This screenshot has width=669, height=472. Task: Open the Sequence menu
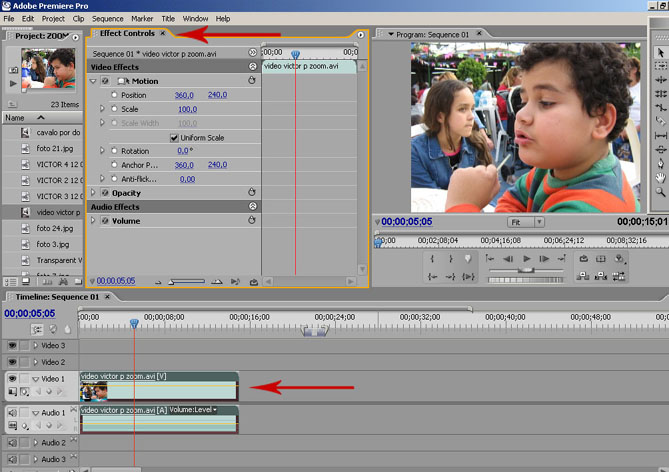click(107, 18)
